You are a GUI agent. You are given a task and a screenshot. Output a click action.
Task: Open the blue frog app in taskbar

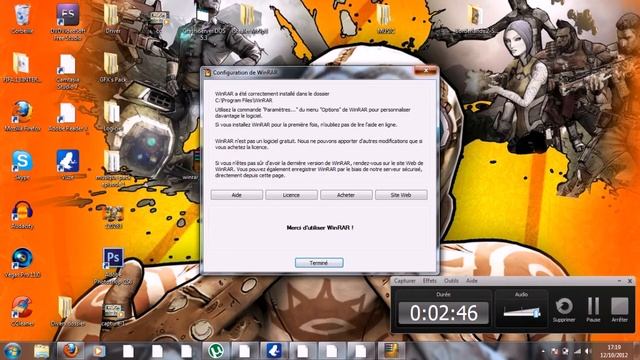tap(273, 351)
